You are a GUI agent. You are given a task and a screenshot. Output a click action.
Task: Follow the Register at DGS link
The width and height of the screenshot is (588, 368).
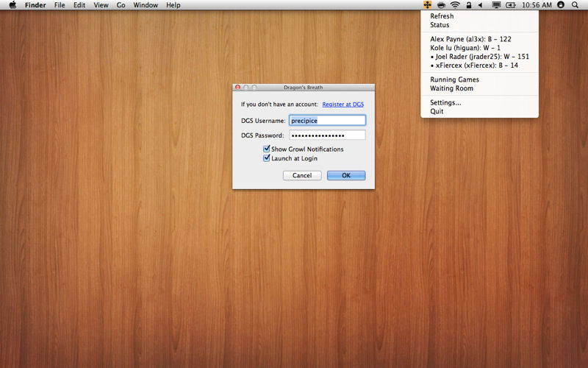[x=343, y=105]
